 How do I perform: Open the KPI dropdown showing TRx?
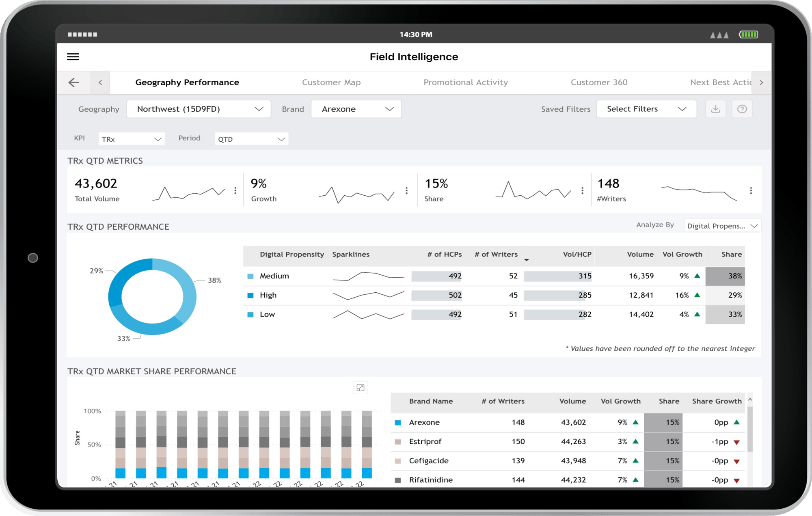132,139
